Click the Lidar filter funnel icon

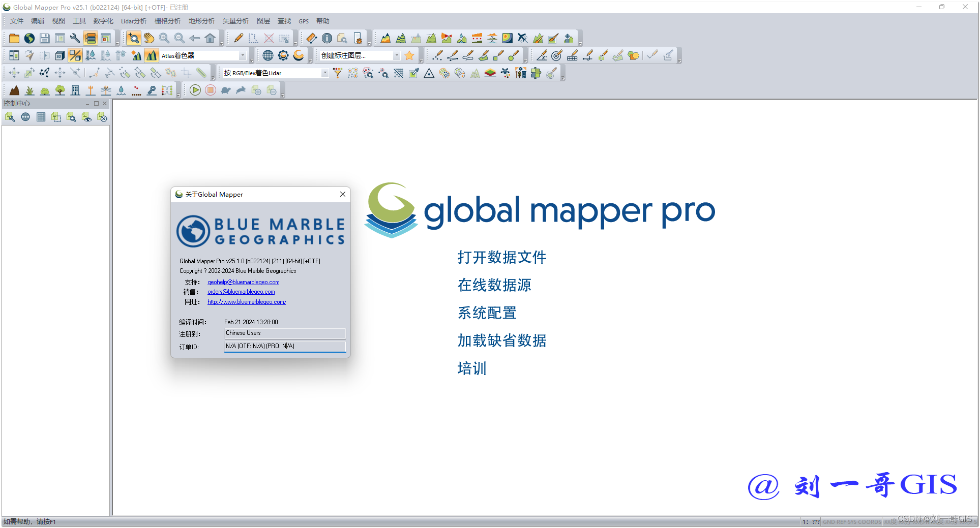click(x=337, y=73)
